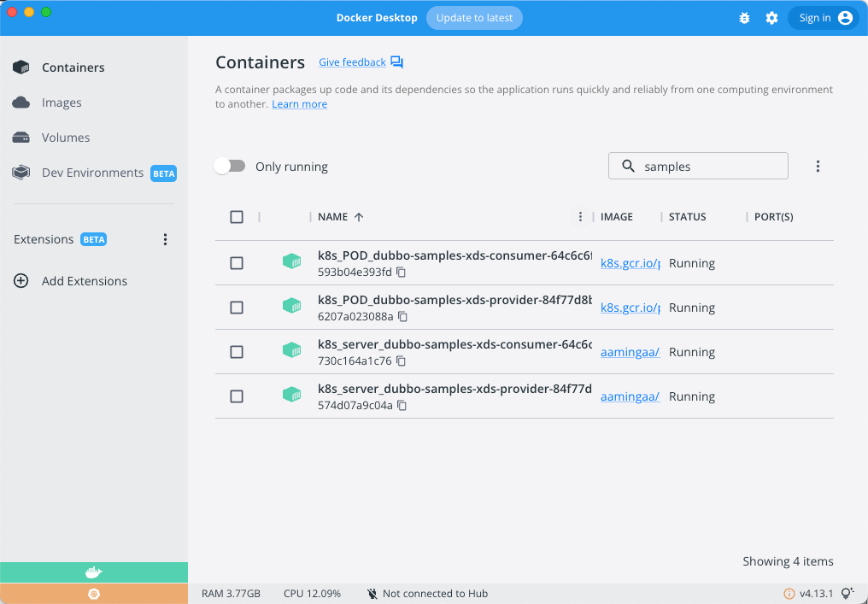The image size is (868, 604).
Task: Open Extensions three-dot menu
Action: (166, 240)
